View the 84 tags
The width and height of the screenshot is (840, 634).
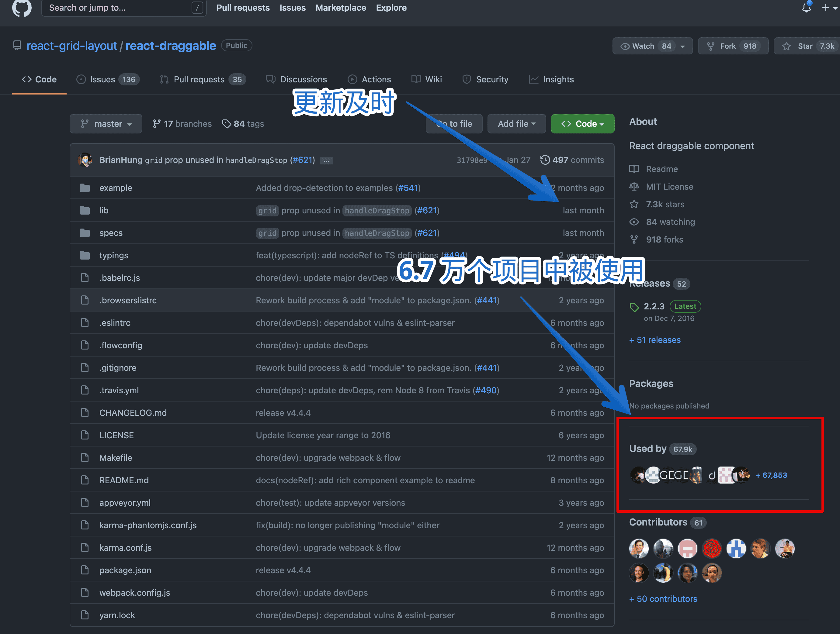[x=243, y=124]
